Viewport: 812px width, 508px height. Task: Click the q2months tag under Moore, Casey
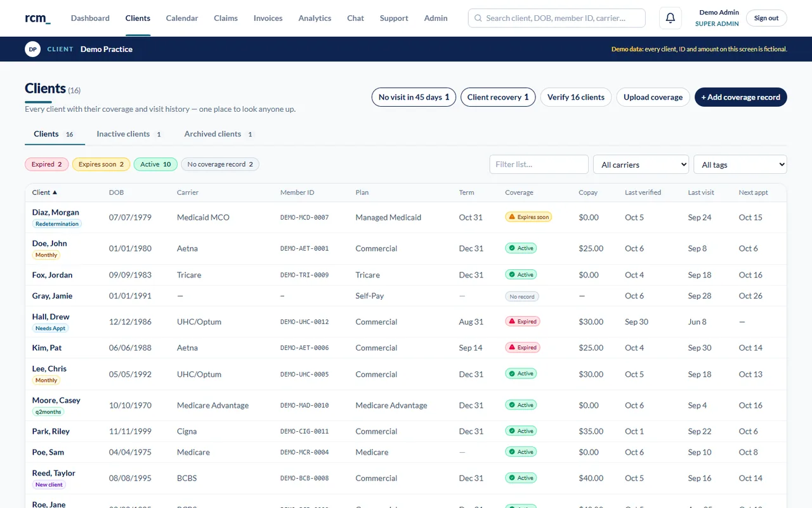click(x=48, y=412)
